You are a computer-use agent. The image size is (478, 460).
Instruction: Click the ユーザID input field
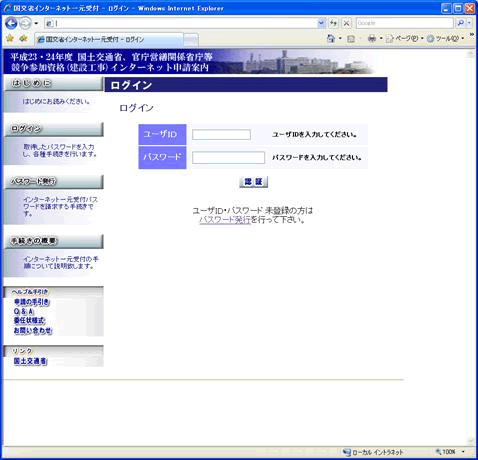[x=221, y=135]
